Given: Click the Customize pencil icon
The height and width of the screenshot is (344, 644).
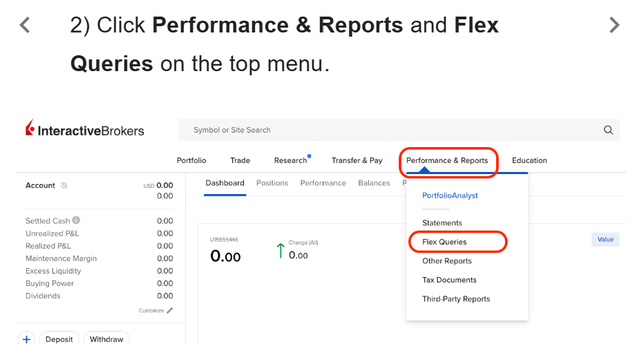Looking at the screenshot, I should (x=170, y=310).
